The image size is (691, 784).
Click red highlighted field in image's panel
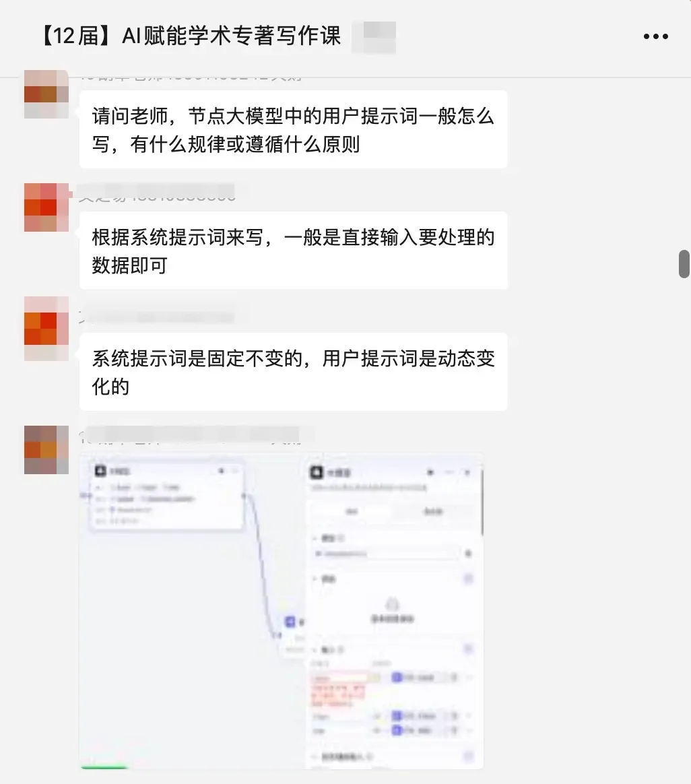coord(339,690)
